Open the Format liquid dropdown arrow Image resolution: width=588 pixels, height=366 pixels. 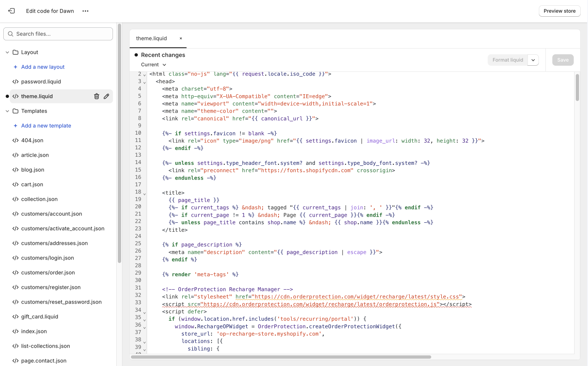533,60
